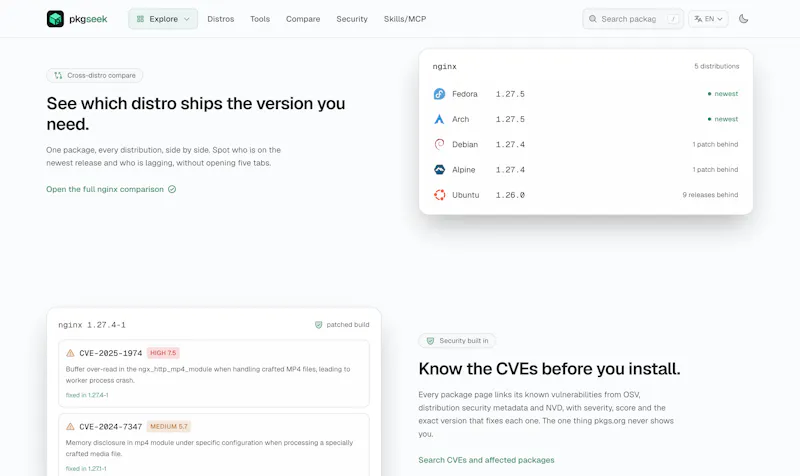Click '9 releases behind' in Ubuntu row
Screen dimensions: 800x476
(x=710, y=195)
